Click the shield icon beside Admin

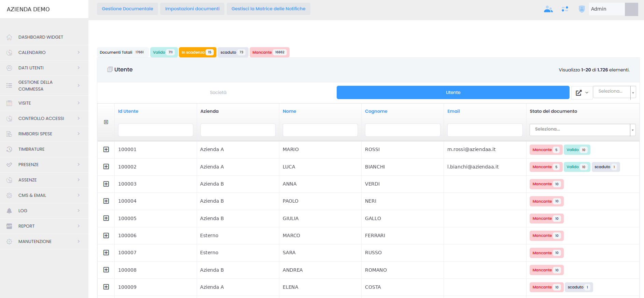582,9
